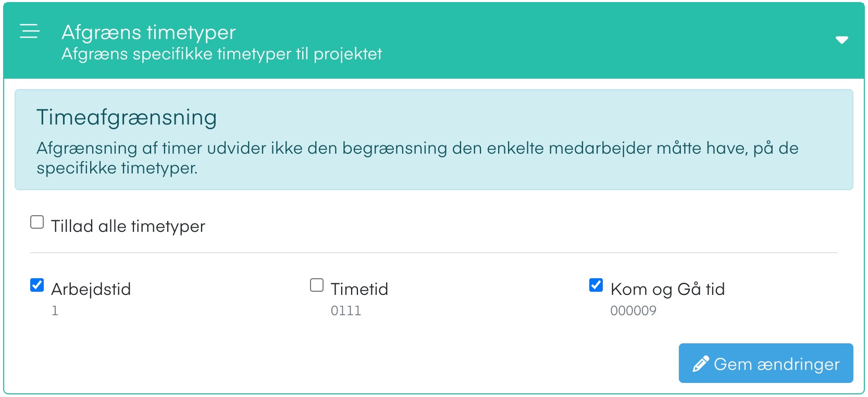Disable the Arbejdstid checkbox
The width and height of the screenshot is (868, 397).
pyautogui.click(x=36, y=284)
